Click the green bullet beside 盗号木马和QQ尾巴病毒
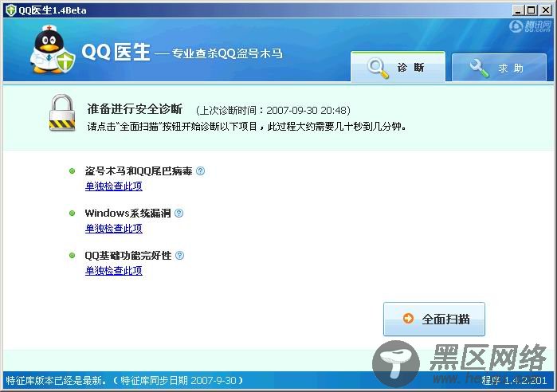557x392 pixels. 72,171
